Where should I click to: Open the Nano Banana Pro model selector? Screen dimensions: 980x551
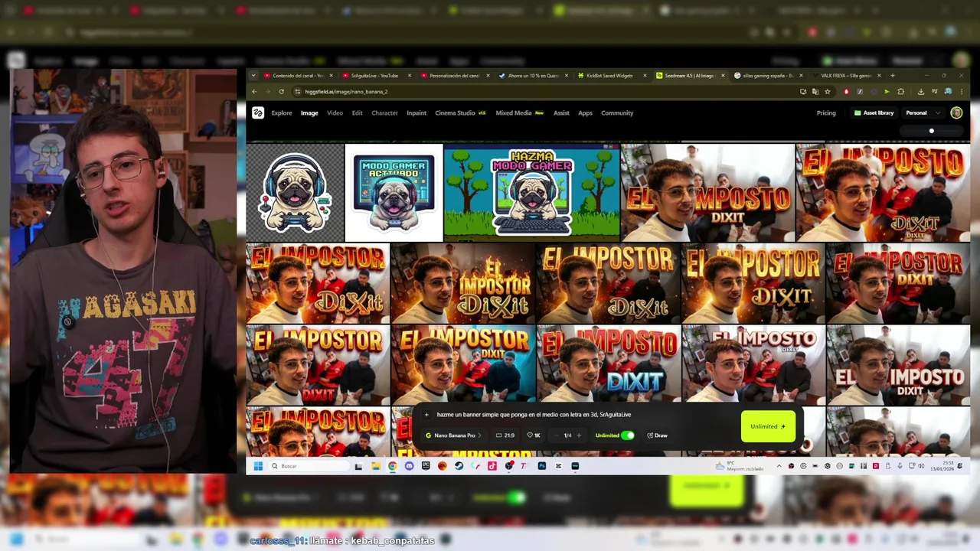click(x=453, y=435)
